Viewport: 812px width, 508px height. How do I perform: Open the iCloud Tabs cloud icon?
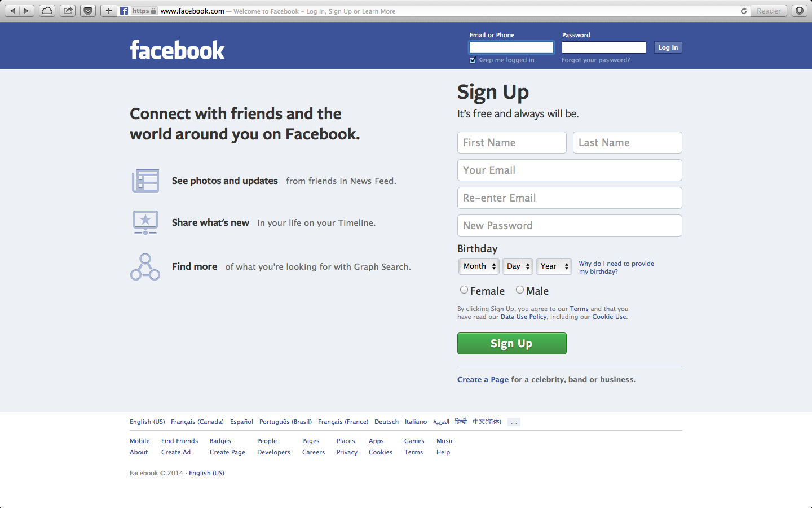pyautogui.click(x=47, y=11)
